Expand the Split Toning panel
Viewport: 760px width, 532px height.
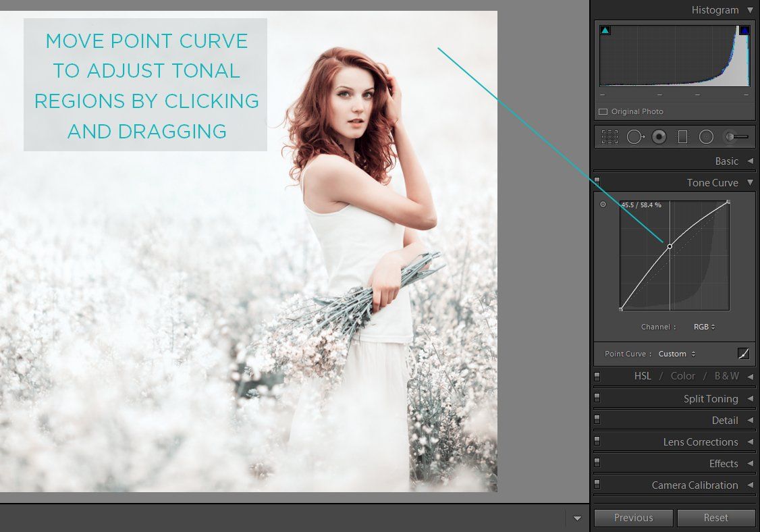pos(751,398)
